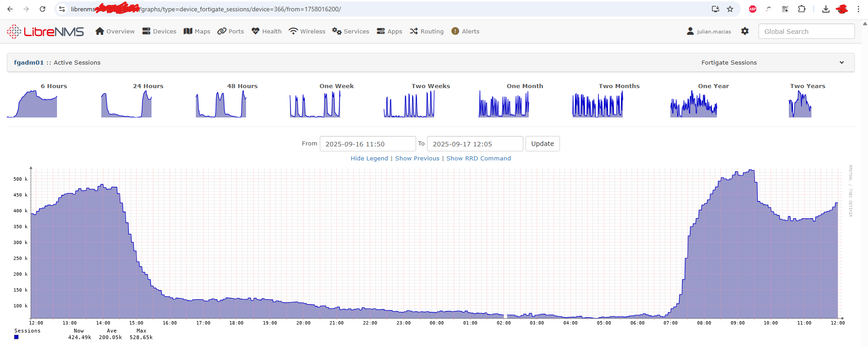Select the One Week graph thumbnail
The image size is (868, 347).
tap(315, 104)
